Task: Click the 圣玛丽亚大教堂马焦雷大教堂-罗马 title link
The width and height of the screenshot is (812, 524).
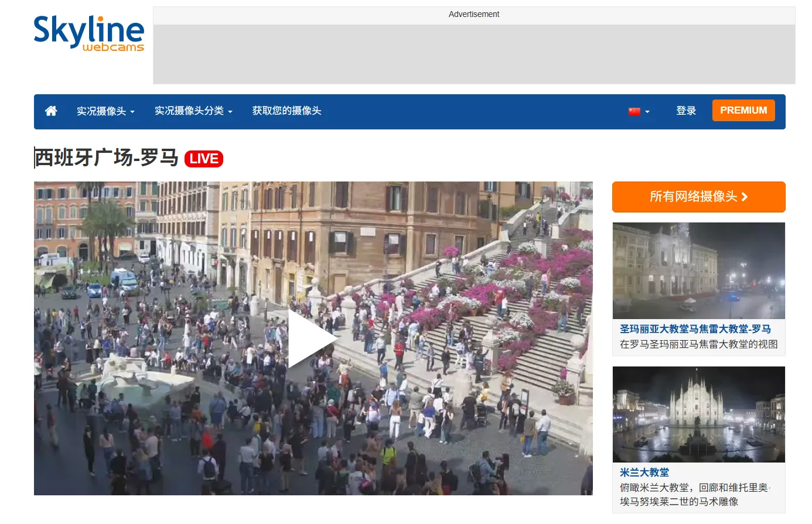Action: [695, 329]
